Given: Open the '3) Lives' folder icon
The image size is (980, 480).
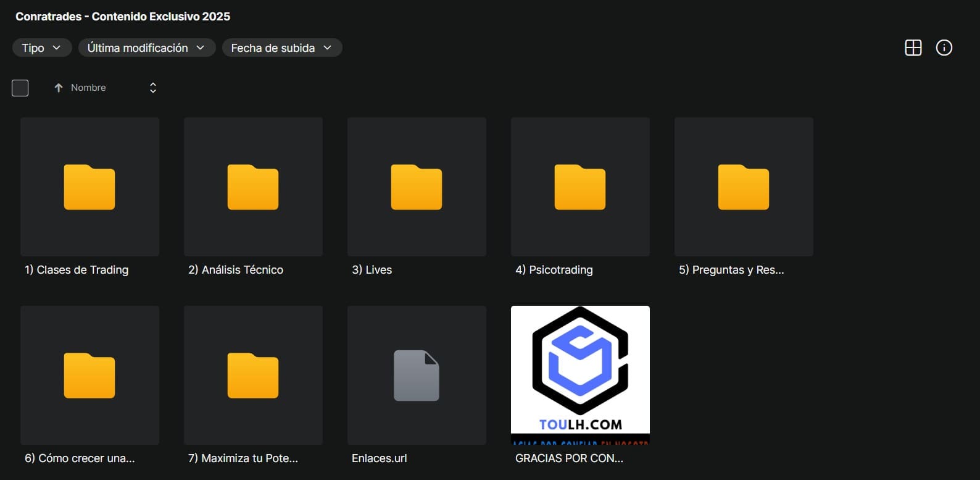Looking at the screenshot, I should click(x=417, y=187).
